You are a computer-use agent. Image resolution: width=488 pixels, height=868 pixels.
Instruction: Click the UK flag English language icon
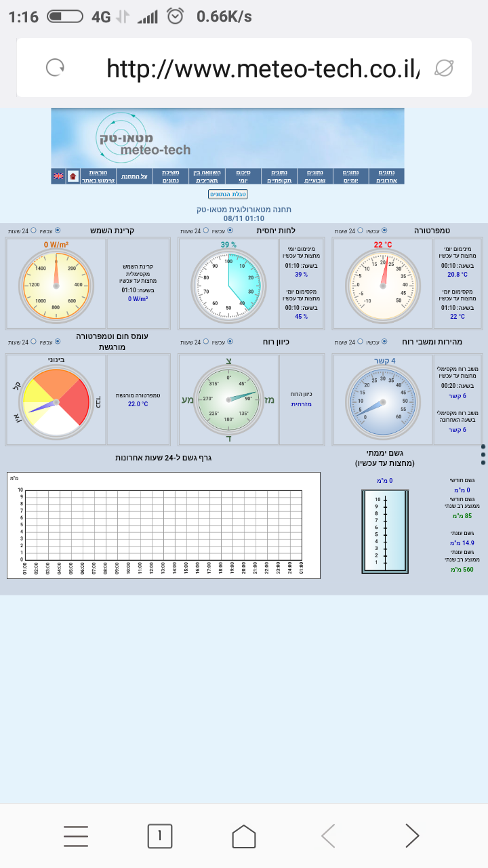59,176
